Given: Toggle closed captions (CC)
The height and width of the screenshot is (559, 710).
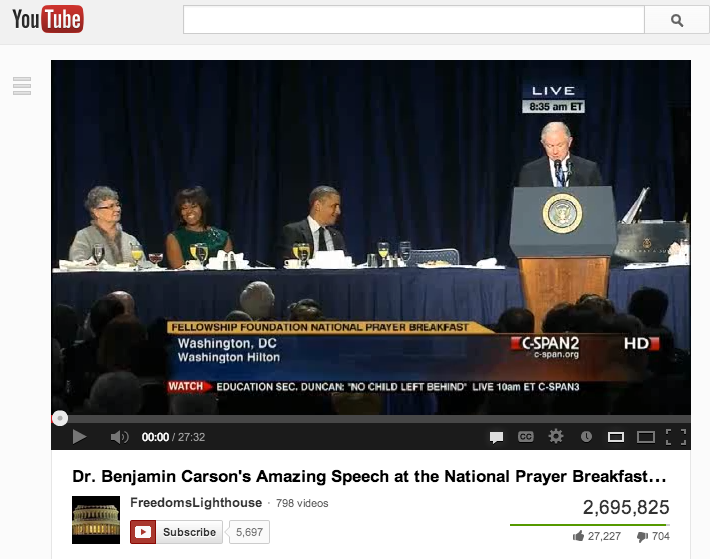Looking at the screenshot, I should [x=525, y=437].
